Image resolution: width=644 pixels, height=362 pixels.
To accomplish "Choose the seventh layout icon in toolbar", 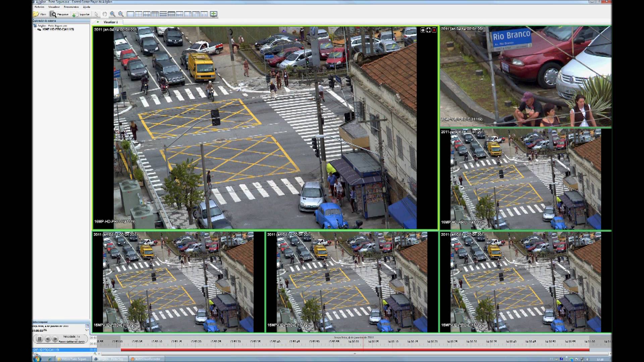I will pos(179,14).
